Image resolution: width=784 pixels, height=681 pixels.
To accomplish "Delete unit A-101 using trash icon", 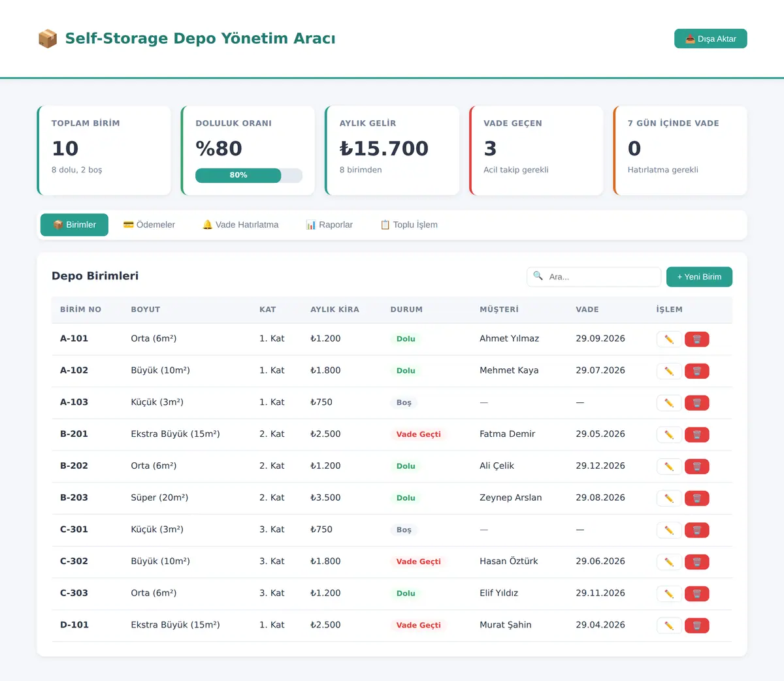I will pos(696,340).
